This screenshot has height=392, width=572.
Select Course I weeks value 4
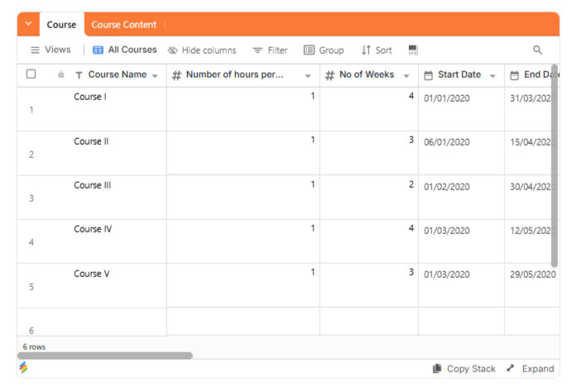click(369, 109)
